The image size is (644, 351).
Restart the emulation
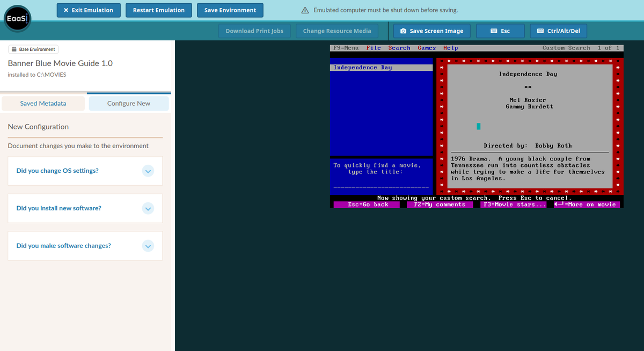[x=159, y=10]
